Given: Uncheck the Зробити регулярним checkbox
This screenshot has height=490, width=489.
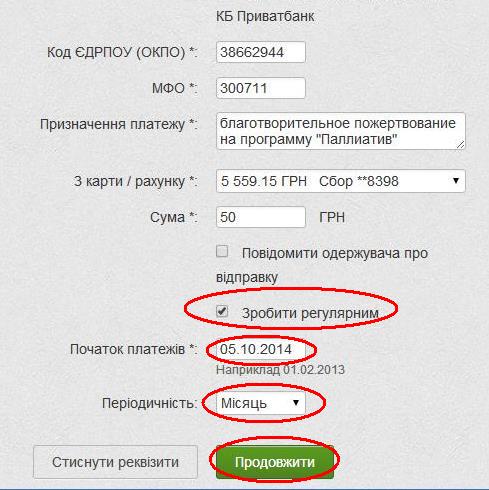Looking at the screenshot, I should pos(222,311).
